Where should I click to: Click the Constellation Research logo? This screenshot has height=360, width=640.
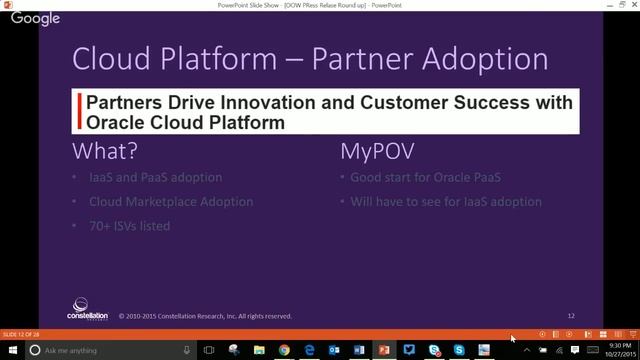tap(87, 309)
